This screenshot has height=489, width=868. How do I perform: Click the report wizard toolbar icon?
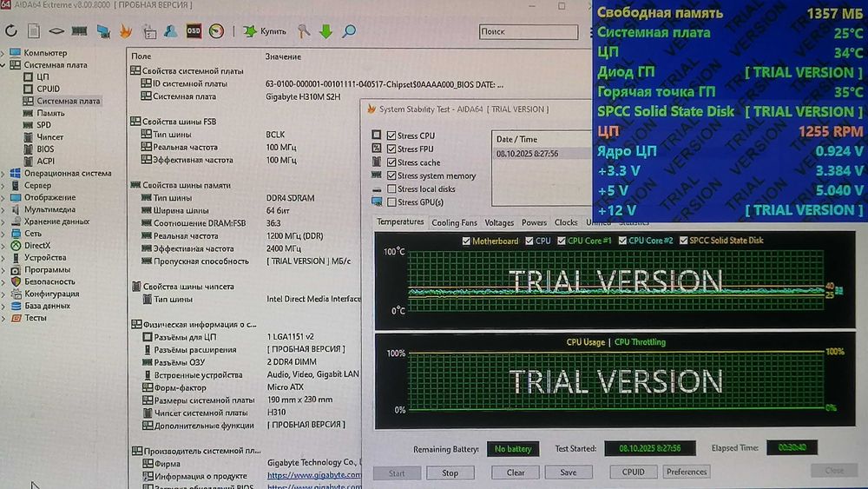pyautogui.click(x=149, y=31)
